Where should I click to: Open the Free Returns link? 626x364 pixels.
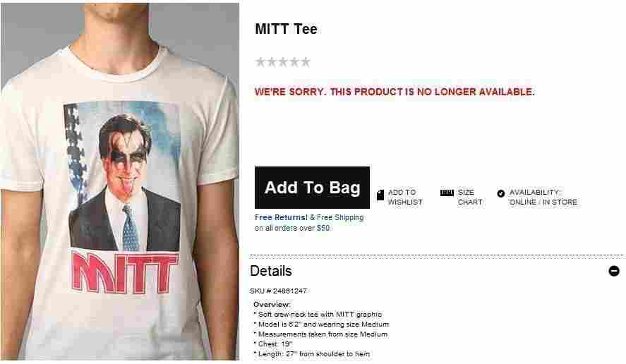point(281,217)
